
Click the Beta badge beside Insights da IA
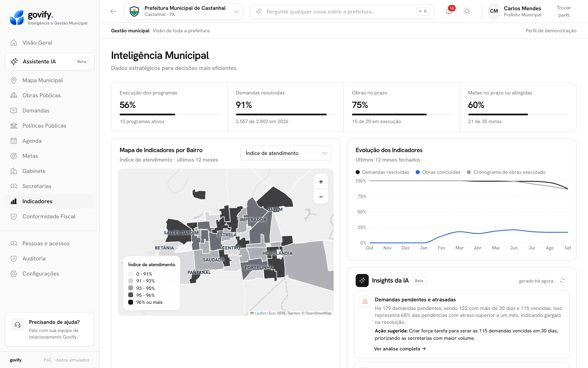tap(419, 281)
